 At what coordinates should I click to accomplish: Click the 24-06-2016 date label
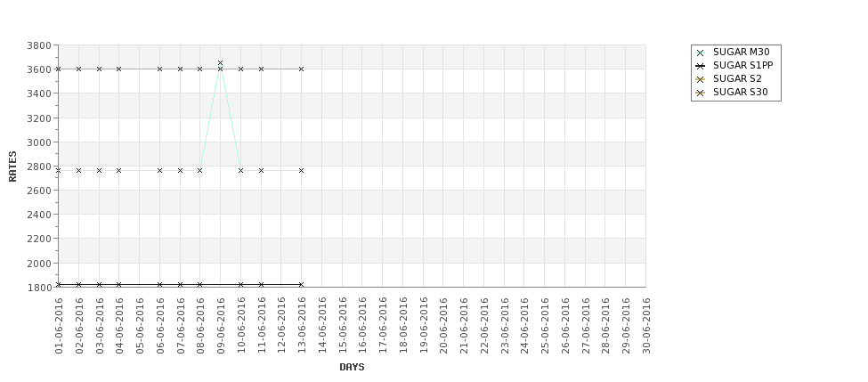(524, 326)
